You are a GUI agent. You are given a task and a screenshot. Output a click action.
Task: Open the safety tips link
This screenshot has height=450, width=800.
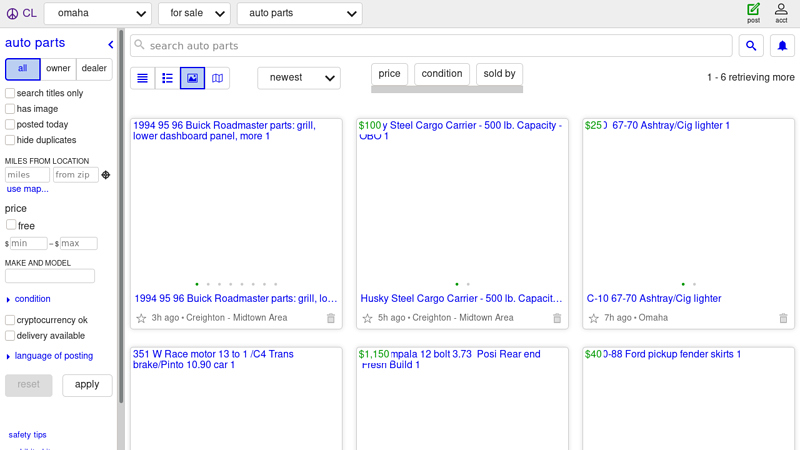[28, 435]
